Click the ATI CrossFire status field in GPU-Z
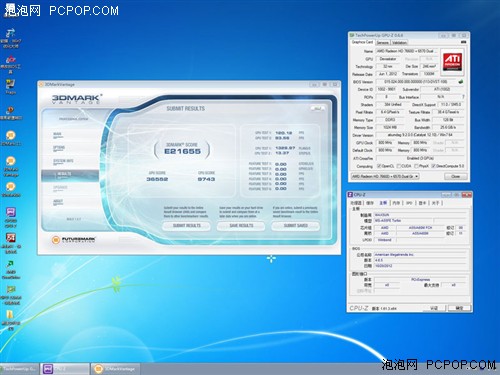The image size is (500, 375). 421,158
